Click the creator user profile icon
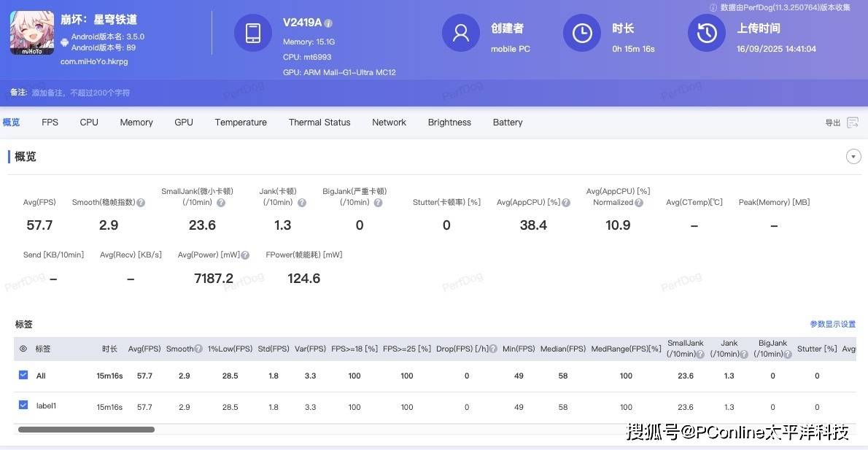This screenshot has width=868, height=450. pos(461,34)
